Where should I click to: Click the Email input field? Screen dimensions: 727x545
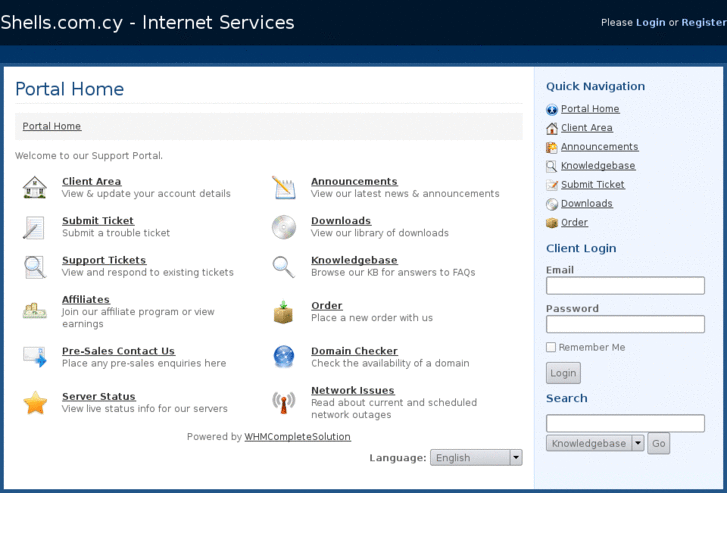(x=625, y=286)
